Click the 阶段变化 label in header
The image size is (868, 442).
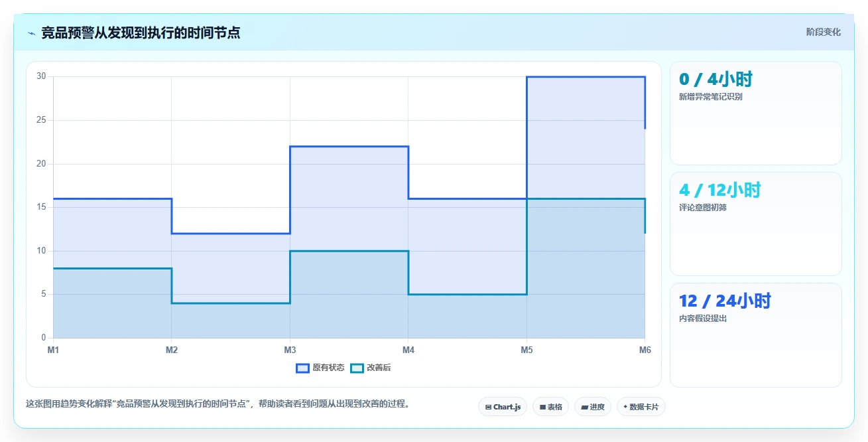click(823, 32)
